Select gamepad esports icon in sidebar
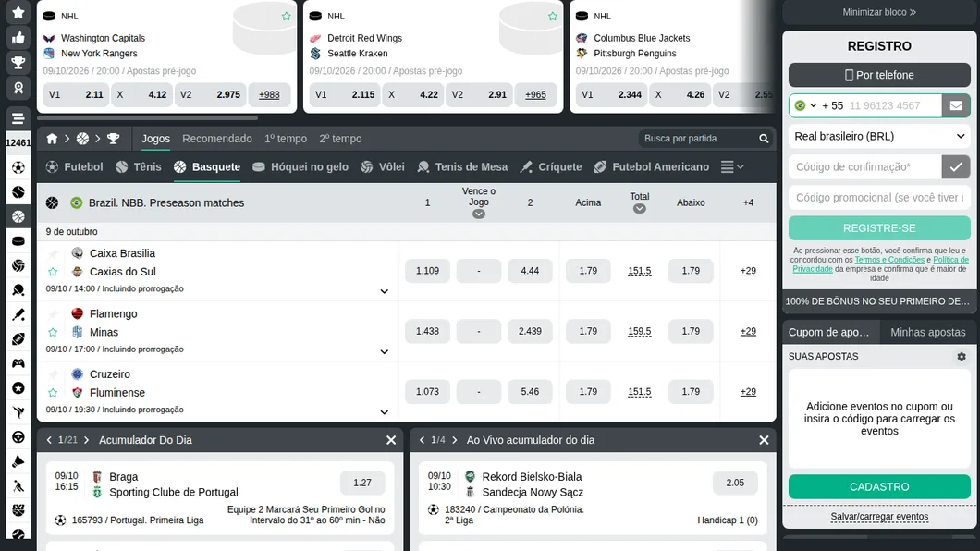980x551 pixels. (18, 363)
